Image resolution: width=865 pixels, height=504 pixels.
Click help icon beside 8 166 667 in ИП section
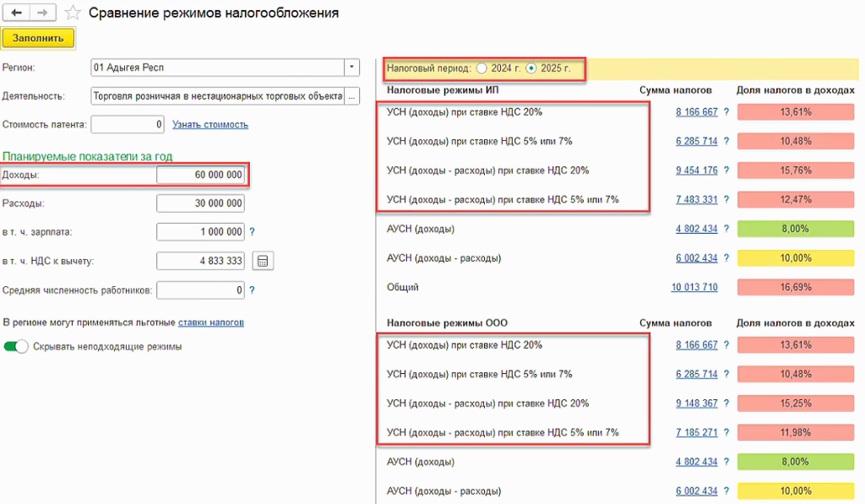point(726,112)
